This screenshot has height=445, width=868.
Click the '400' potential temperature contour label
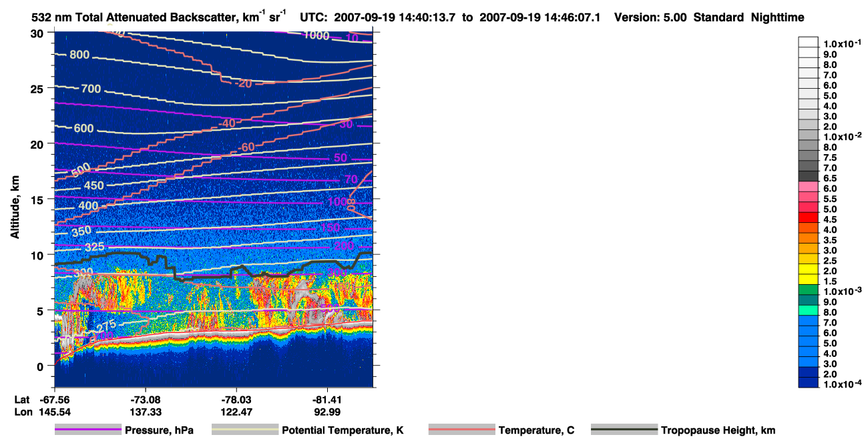(88, 206)
